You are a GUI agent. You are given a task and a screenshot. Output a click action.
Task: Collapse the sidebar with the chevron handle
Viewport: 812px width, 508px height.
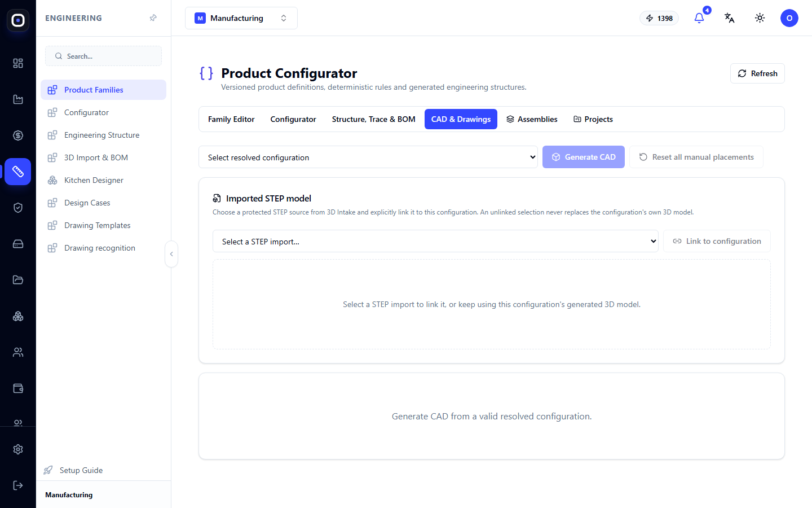(171, 254)
